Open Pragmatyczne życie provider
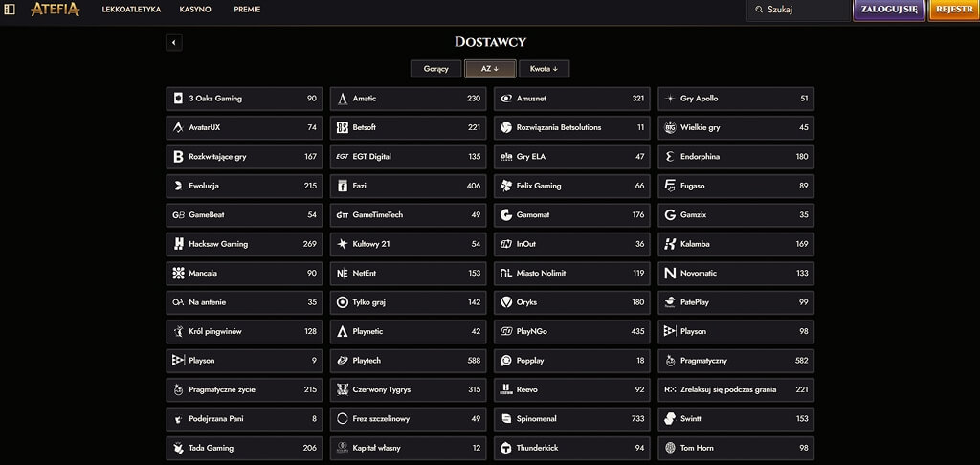This screenshot has width=980, height=465. tap(244, 390)
